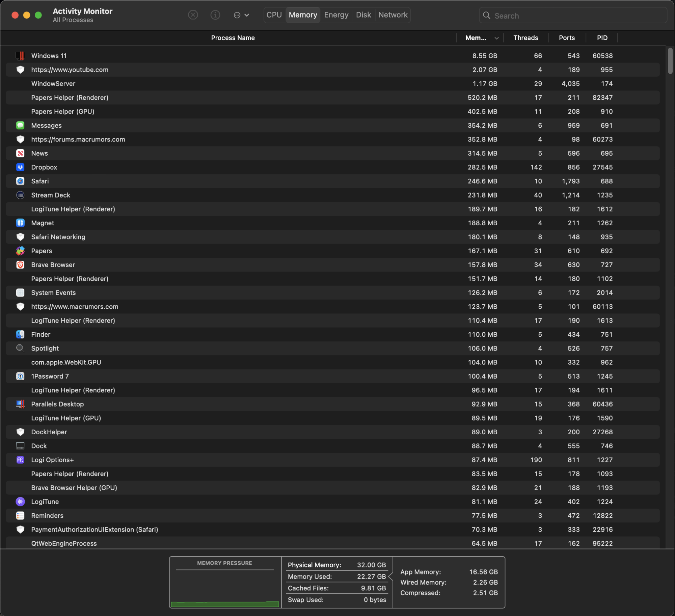Click the Dropbox icon
This screenshot has width=675, height=616.
[20, 167]
